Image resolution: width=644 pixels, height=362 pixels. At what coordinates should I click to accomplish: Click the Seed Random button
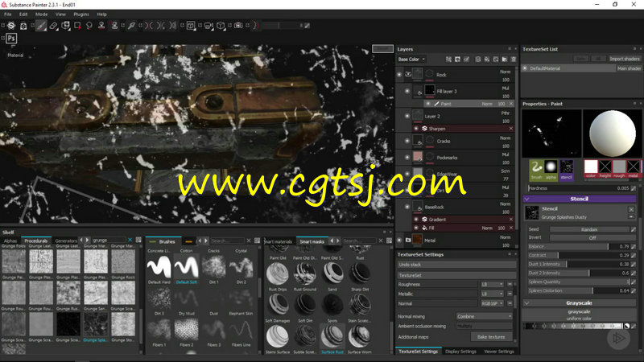point(589,229)
